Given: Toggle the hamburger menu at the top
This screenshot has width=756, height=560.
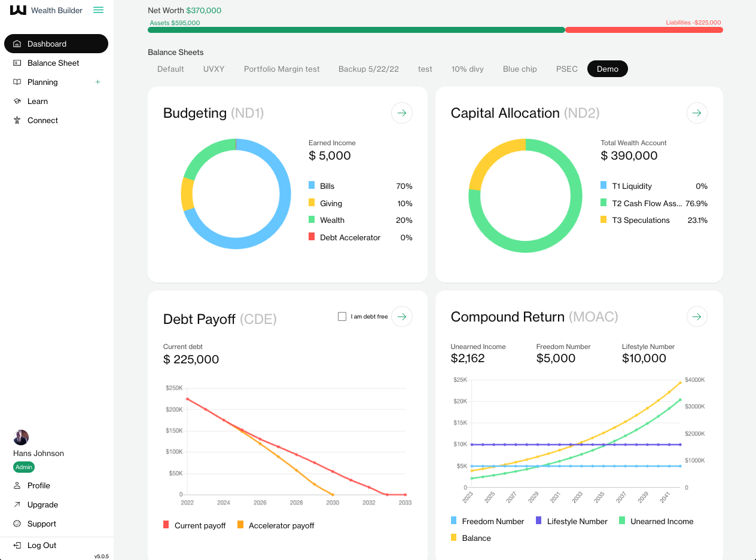Looking at the screenshot, I should (98, 10).
